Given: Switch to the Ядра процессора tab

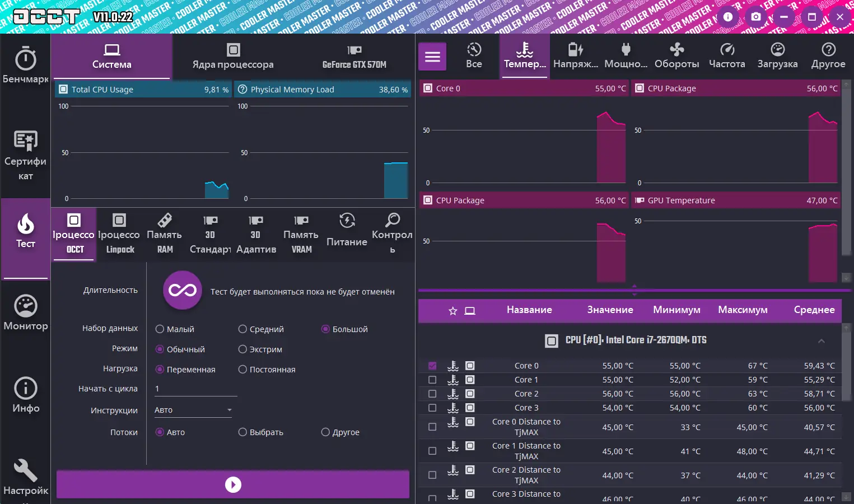Looking at the screenshot, I should click(233, 57).
